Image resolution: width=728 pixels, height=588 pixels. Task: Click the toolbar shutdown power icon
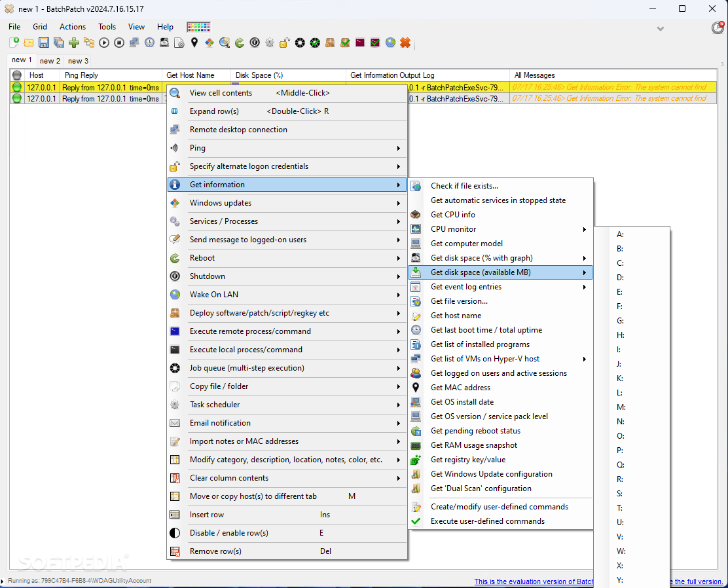(255, 43)
